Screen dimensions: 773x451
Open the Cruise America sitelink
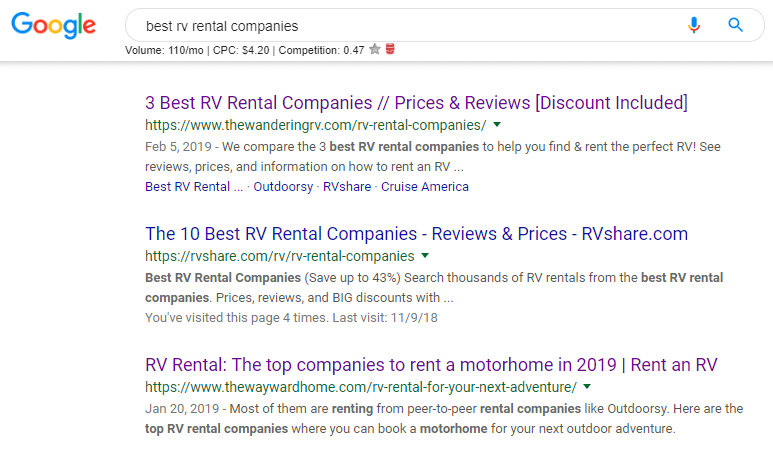tap(424, 187)
